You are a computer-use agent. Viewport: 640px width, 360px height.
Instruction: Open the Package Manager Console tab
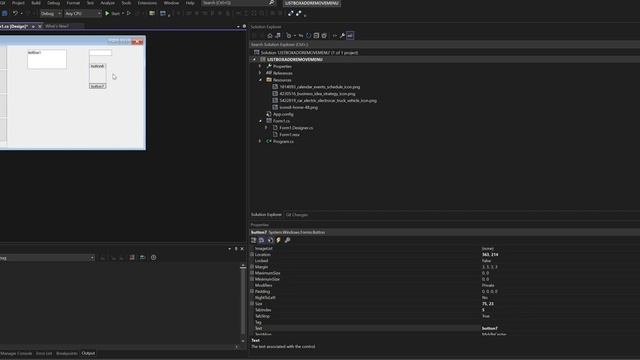tap(16, 353)
